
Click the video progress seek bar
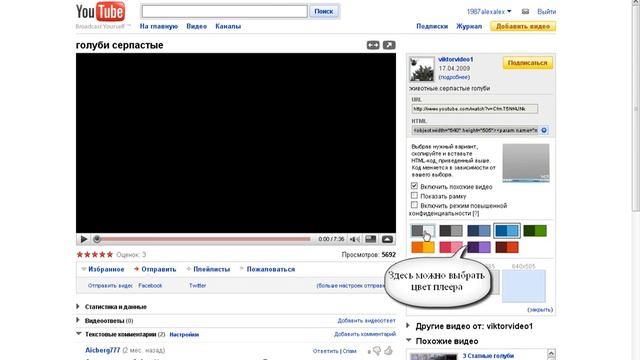click(x=203, y=239)
